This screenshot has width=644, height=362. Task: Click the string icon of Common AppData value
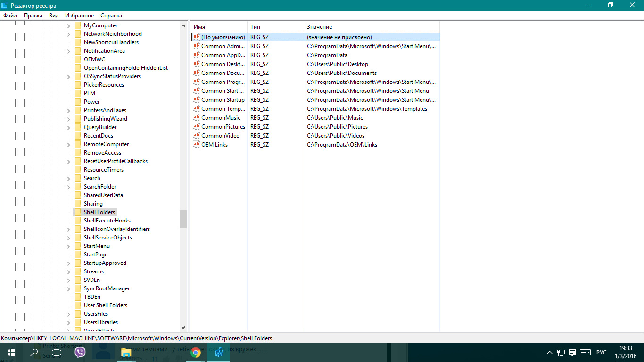click(197, 55)
